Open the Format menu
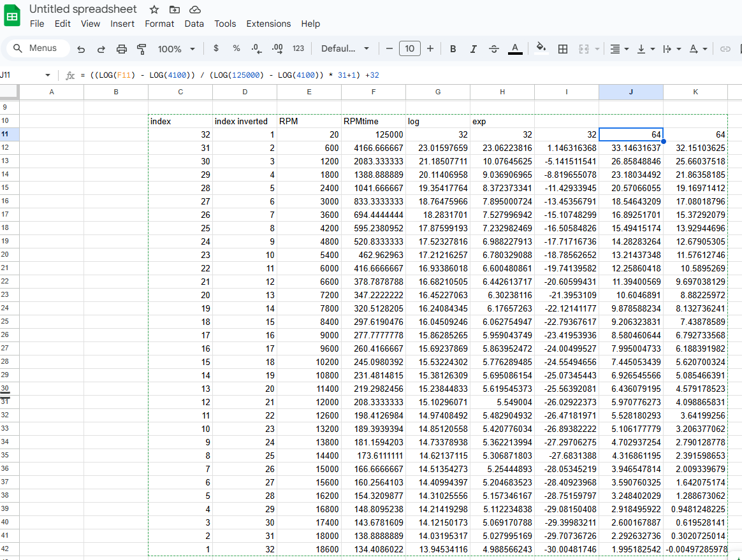742x560 pixels. pyautogui.click(x=159, y=24)
